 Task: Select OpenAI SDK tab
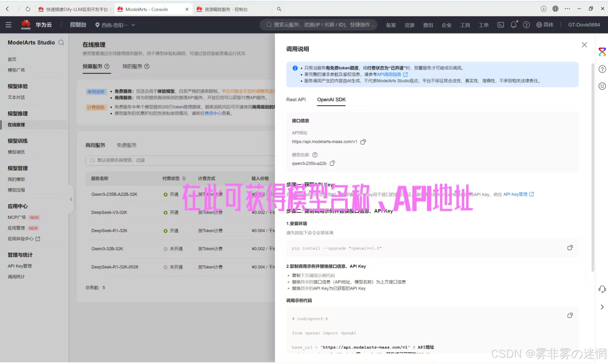pos(331,100)
